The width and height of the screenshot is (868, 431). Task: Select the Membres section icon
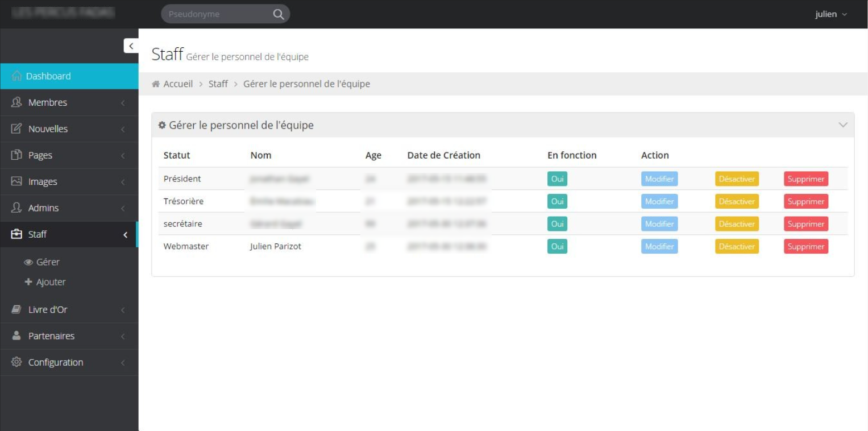pos(16,102)
